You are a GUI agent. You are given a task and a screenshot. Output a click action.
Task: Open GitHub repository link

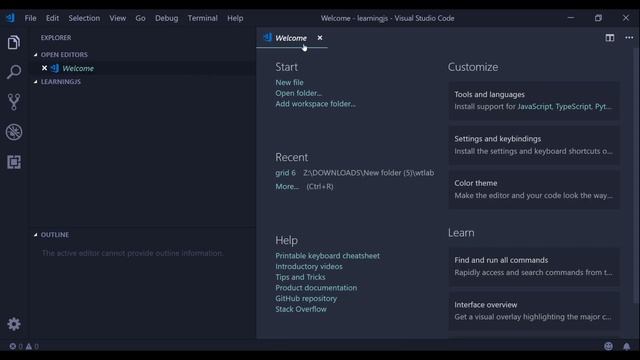306,298
